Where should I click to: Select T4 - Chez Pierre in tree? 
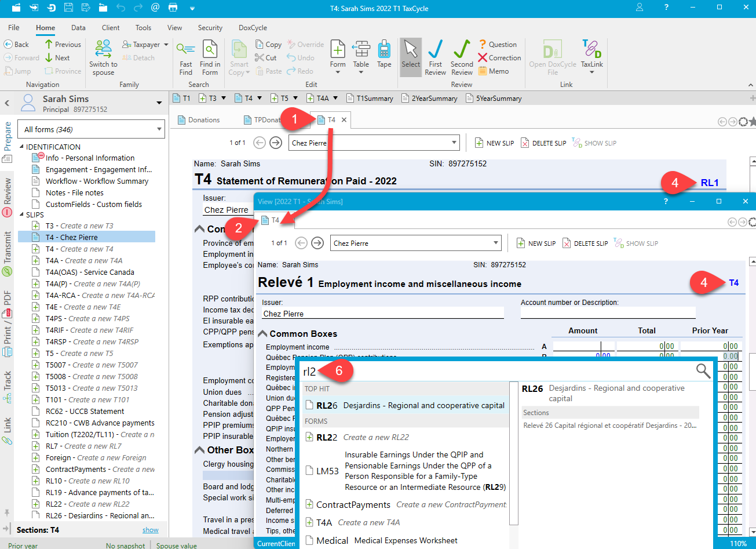[x=87, y=237]
